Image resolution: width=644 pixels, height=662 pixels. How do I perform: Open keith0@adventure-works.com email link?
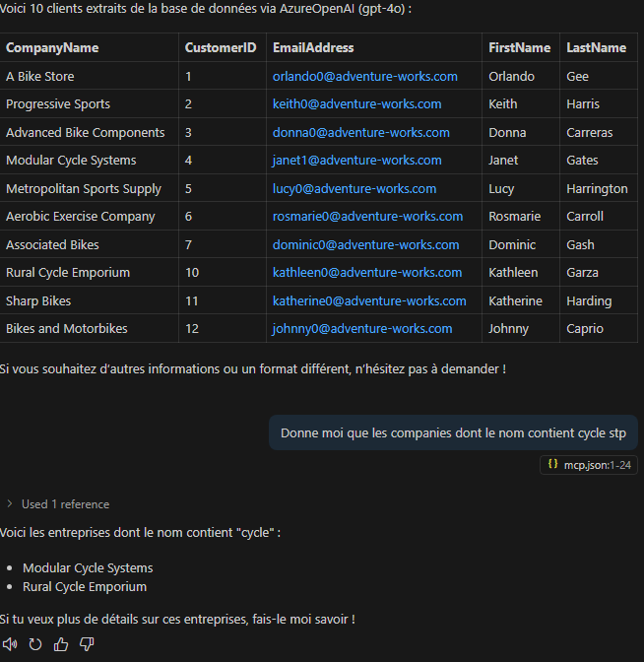tap(357, 103)
